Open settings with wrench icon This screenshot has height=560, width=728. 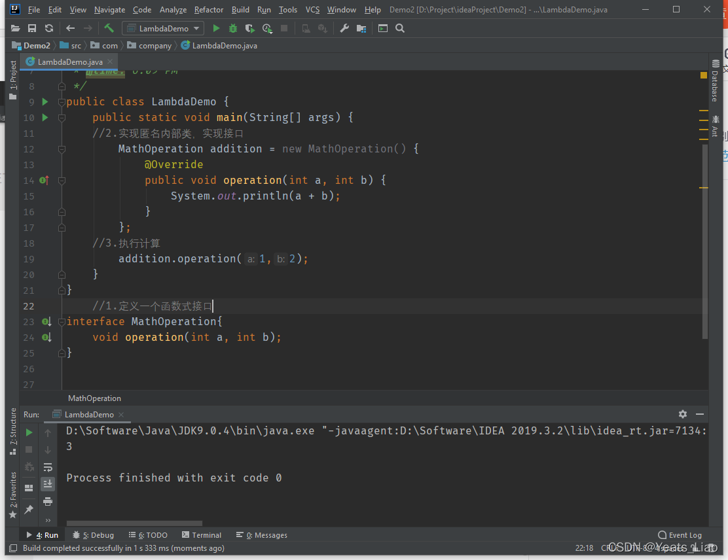coord(344,28)
